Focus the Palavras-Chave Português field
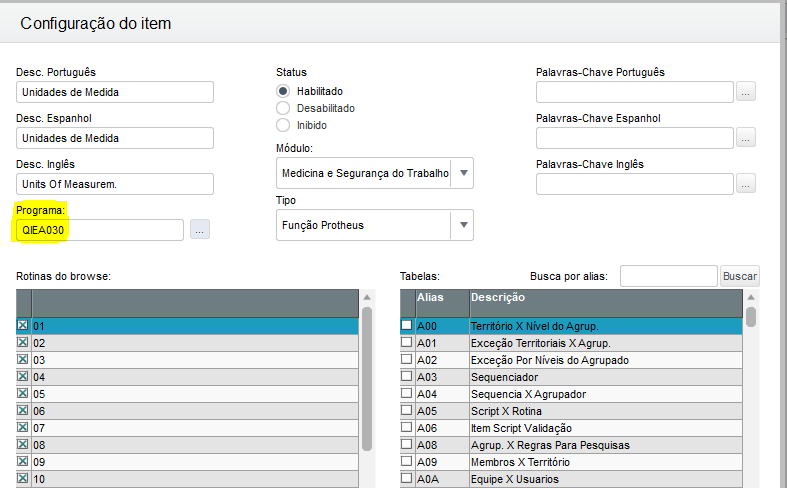 (x=635, y=92)
